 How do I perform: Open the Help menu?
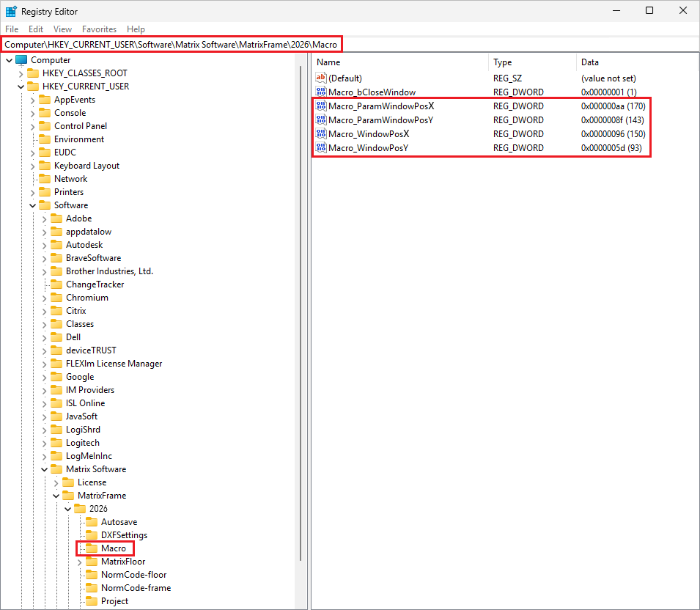[x=136, y=29]
